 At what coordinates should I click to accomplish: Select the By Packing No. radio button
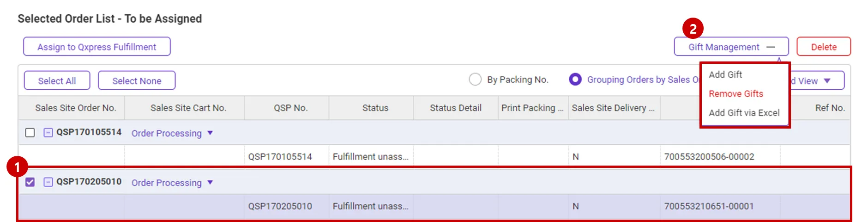pyautogui.click(x=475, y=80)
